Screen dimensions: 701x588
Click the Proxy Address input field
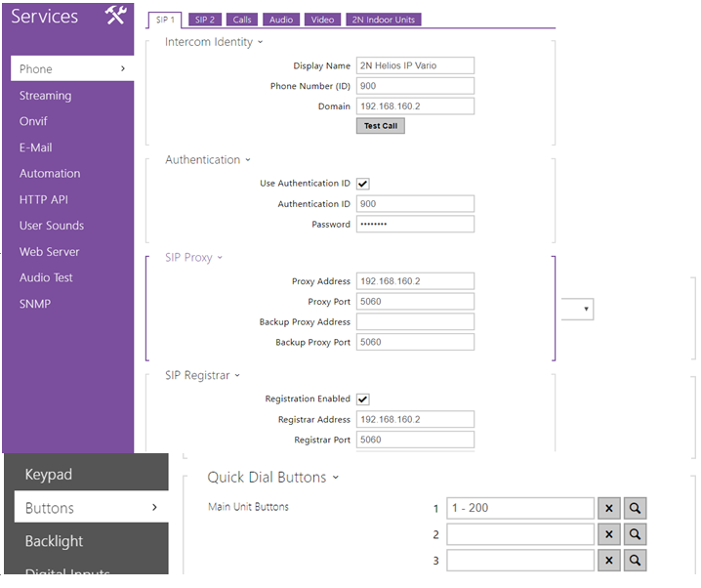(x=415, y=281)
